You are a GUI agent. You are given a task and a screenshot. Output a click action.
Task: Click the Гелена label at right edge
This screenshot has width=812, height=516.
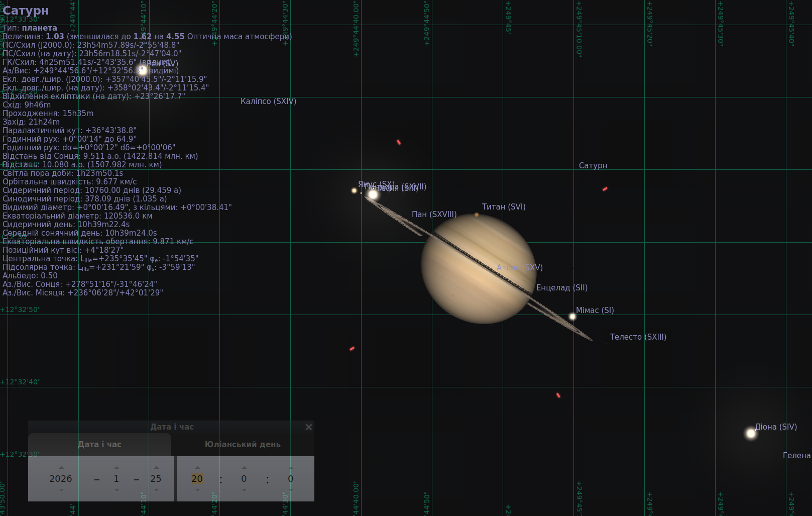[x=797, y=456]
